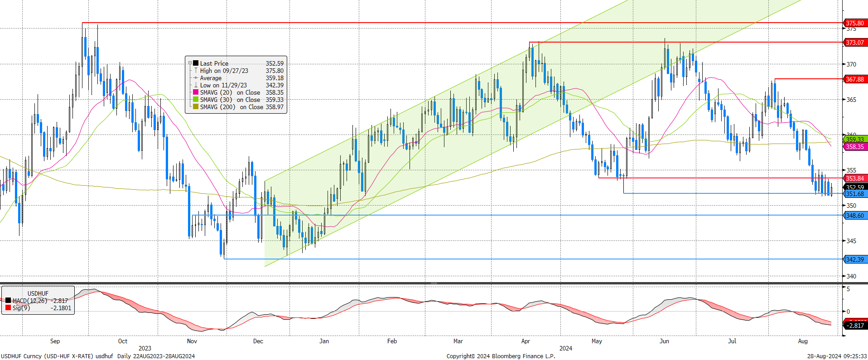Click the 'Mar' month label on time axis
This screenshot has height=360, width=868.
pyautogui.click(x=458, y=341)
